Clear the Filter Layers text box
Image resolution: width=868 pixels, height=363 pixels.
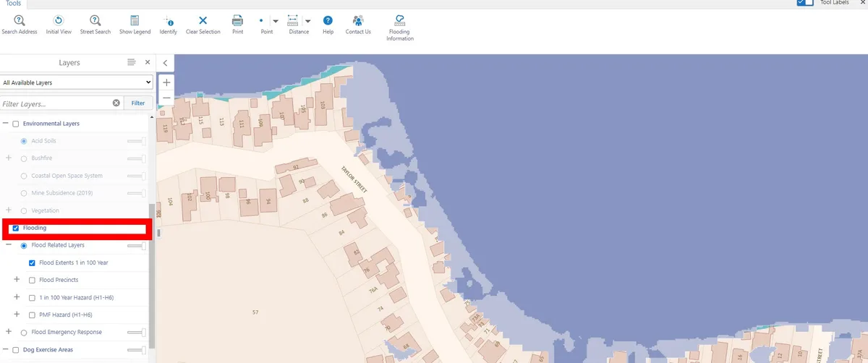click(x=116, y=103)
